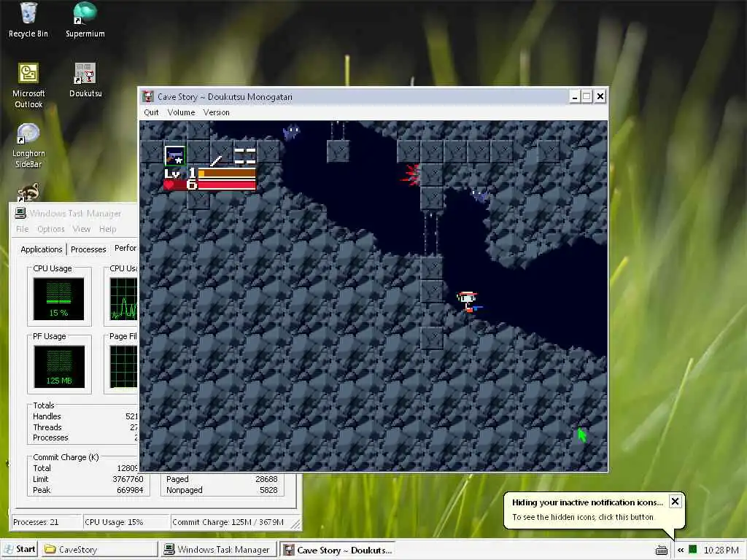
Task: Switch to Windows Task Manager taskbar button
Action: click(219, 550)
